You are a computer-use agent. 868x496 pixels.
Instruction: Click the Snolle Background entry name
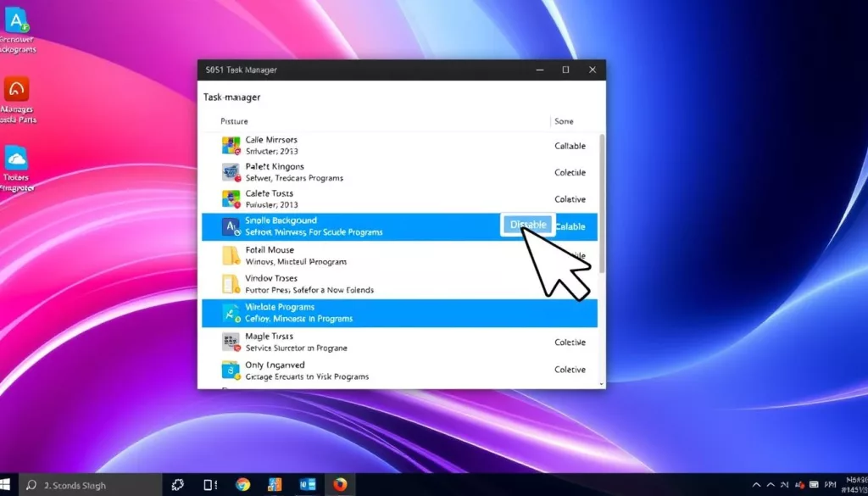pyautogui.click(x=281, y=220)
